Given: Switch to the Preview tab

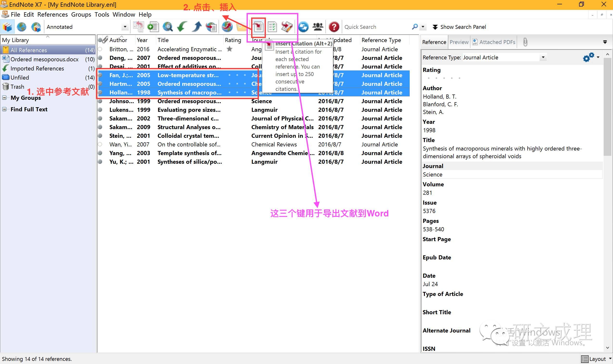Looking at the screenshot, I should pos(459,42).
